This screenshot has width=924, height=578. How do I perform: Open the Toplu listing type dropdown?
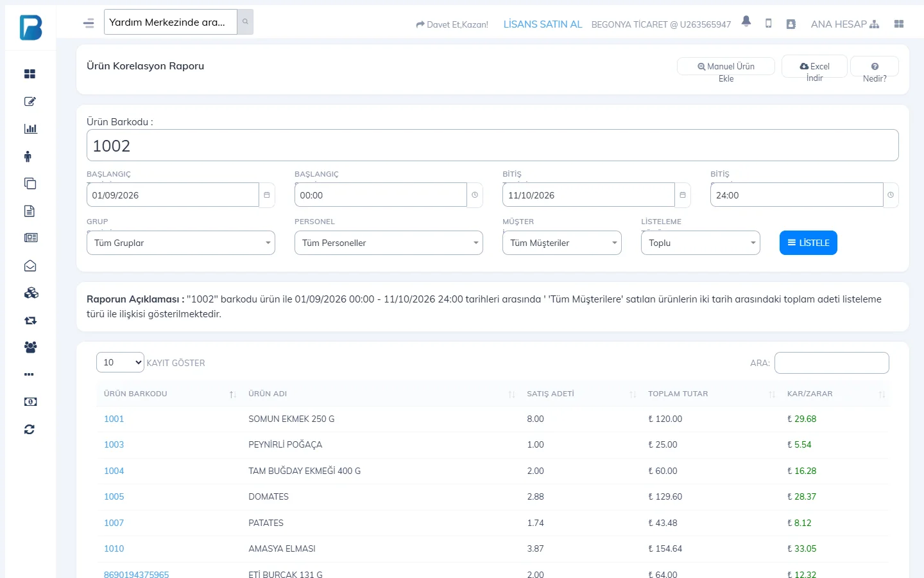(x=701, y=243)
